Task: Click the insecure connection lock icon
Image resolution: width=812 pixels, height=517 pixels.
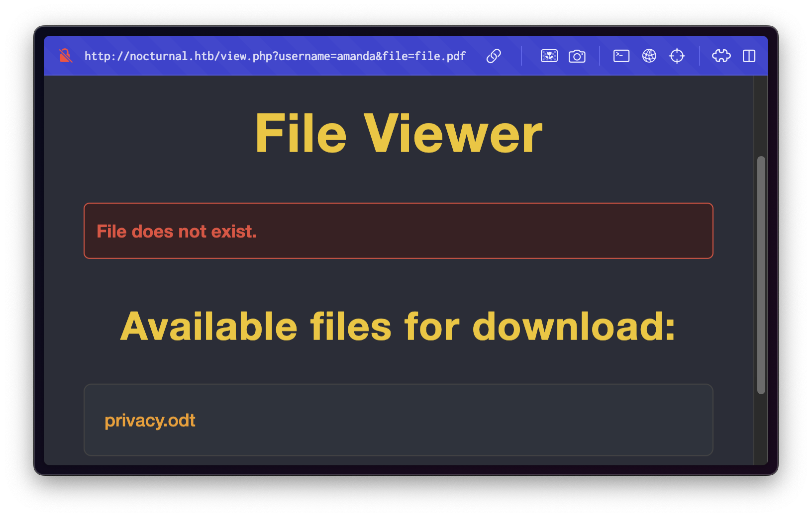Action: tap(65, 56)
